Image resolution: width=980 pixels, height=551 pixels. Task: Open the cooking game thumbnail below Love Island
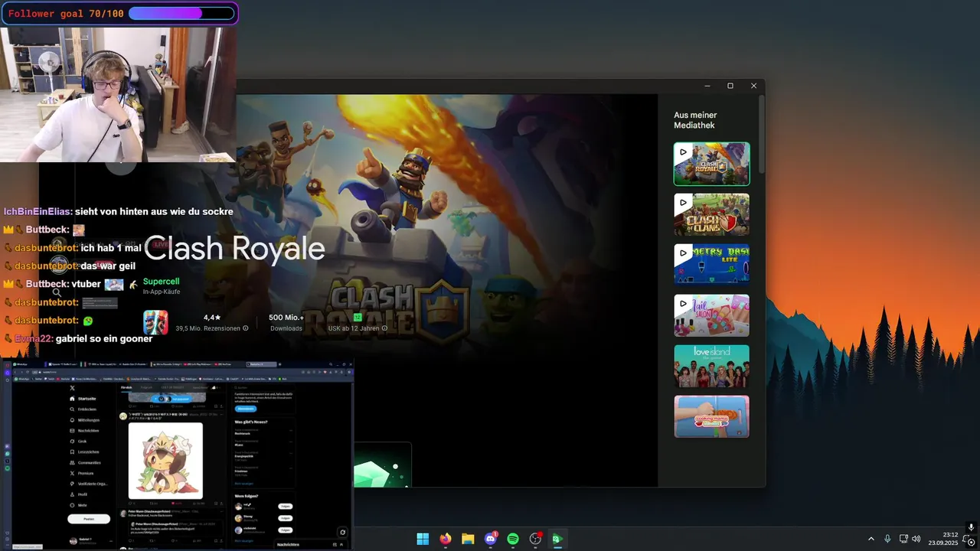711,416
